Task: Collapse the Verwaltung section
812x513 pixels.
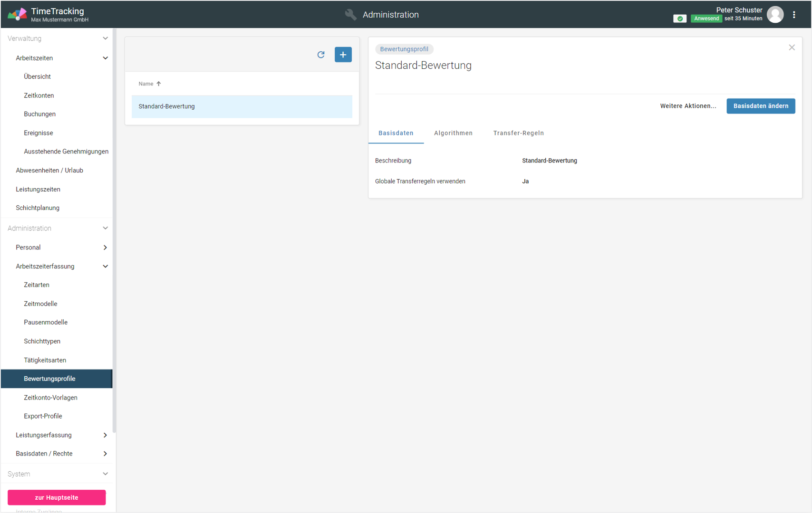Action: [x=105, y=38]
